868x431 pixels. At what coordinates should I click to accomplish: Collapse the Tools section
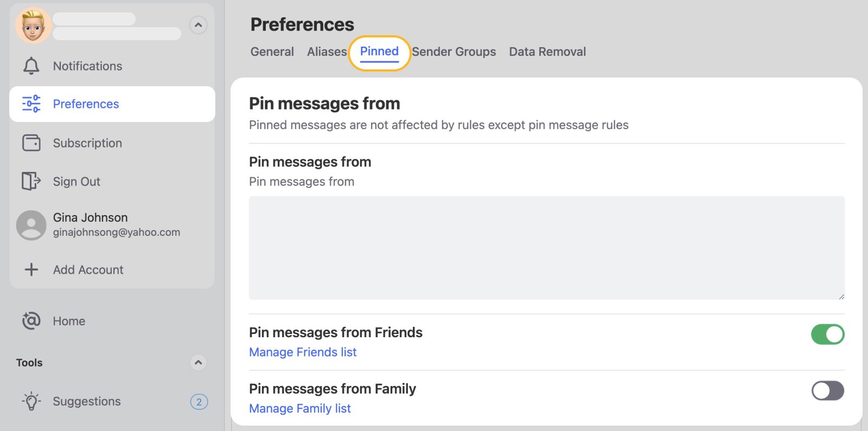pyautogui.click(x=199, y=362)
